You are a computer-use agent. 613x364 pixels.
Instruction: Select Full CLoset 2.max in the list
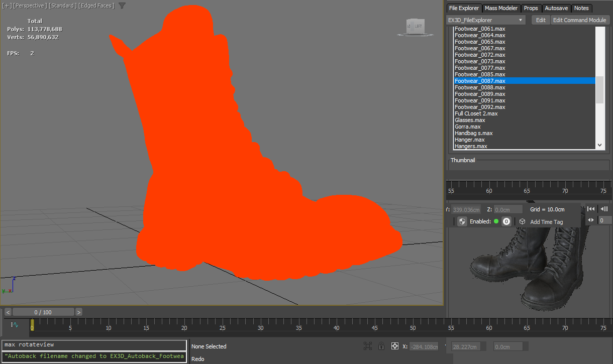pos(524,113)
